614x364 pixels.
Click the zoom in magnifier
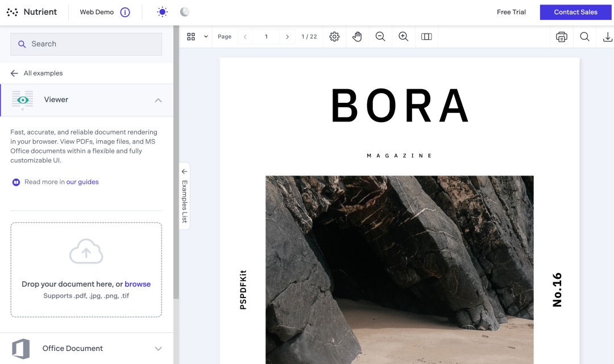pyautogui.click(x=404, y=37)
